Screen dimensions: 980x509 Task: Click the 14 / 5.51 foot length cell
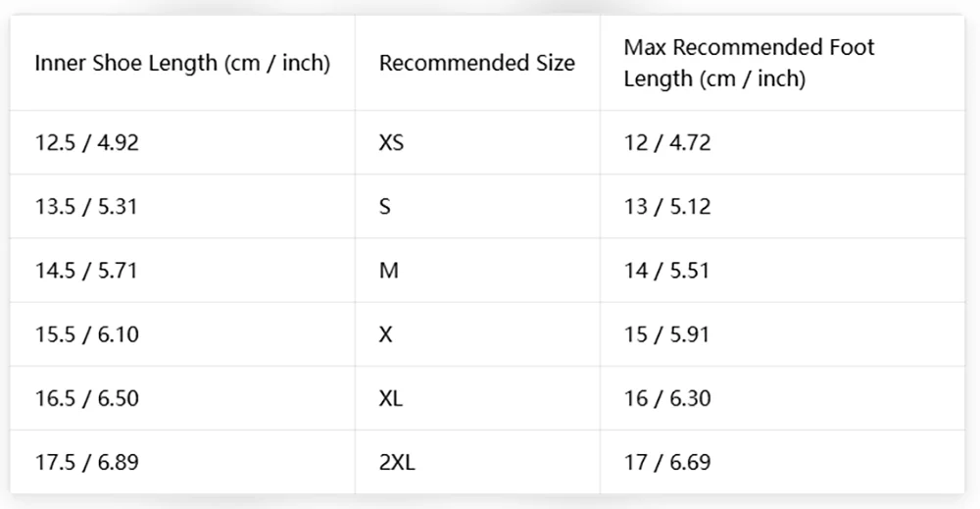pos(782,270)
